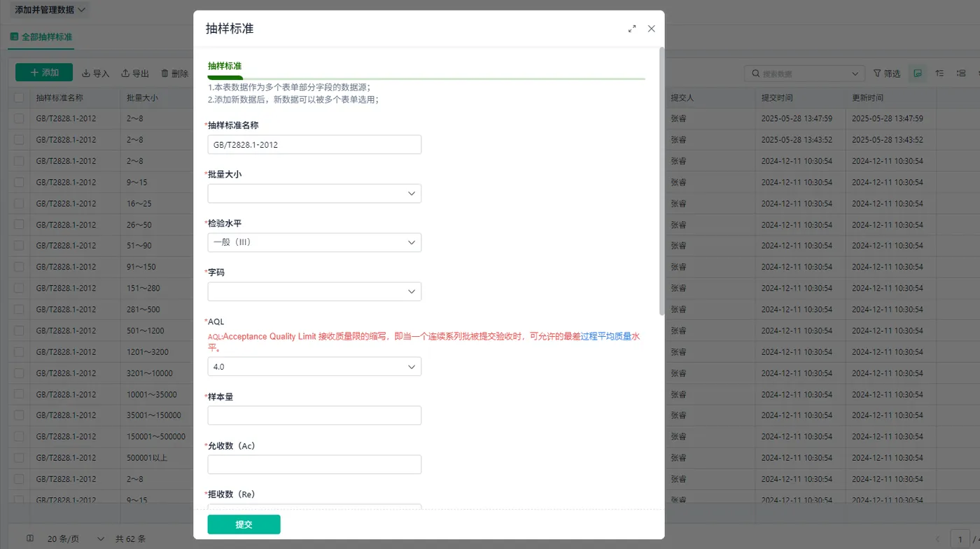
Task: Expand the dialog to fullscreen
Action: (632, 29)
